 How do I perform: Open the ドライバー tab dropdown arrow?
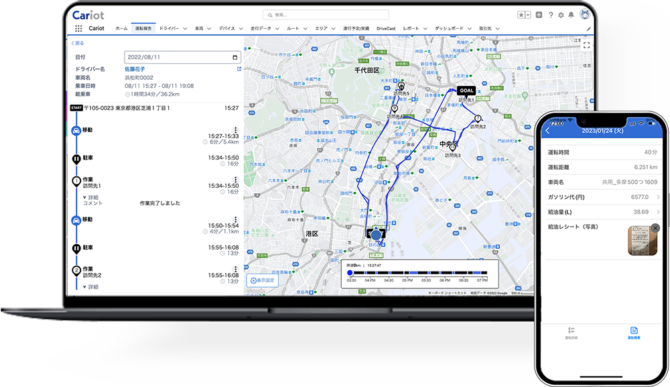185,29
